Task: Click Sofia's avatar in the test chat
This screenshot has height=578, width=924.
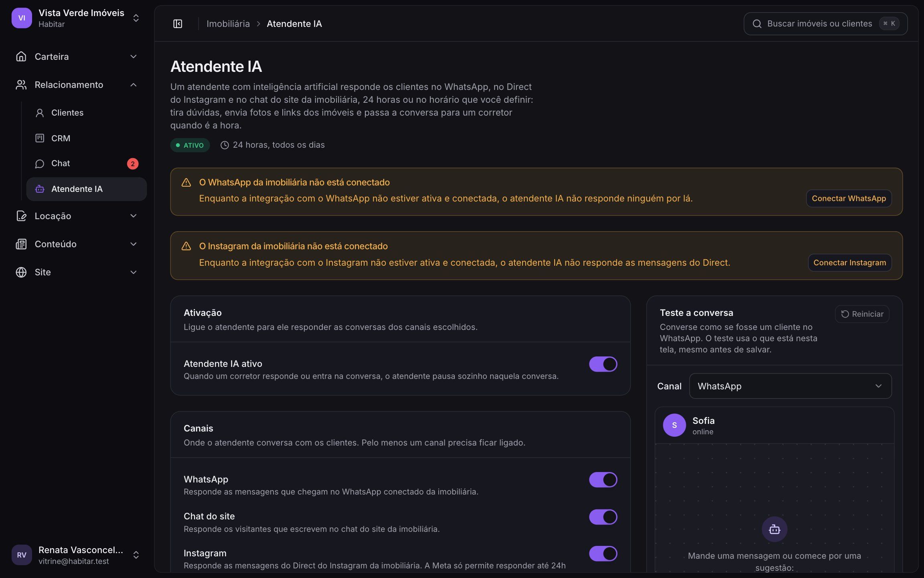Action: tap(674, 425)
